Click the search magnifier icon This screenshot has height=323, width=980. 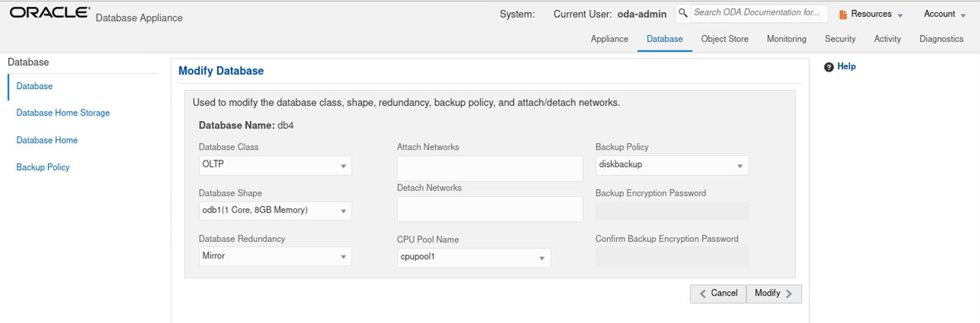tap(683, 13)
